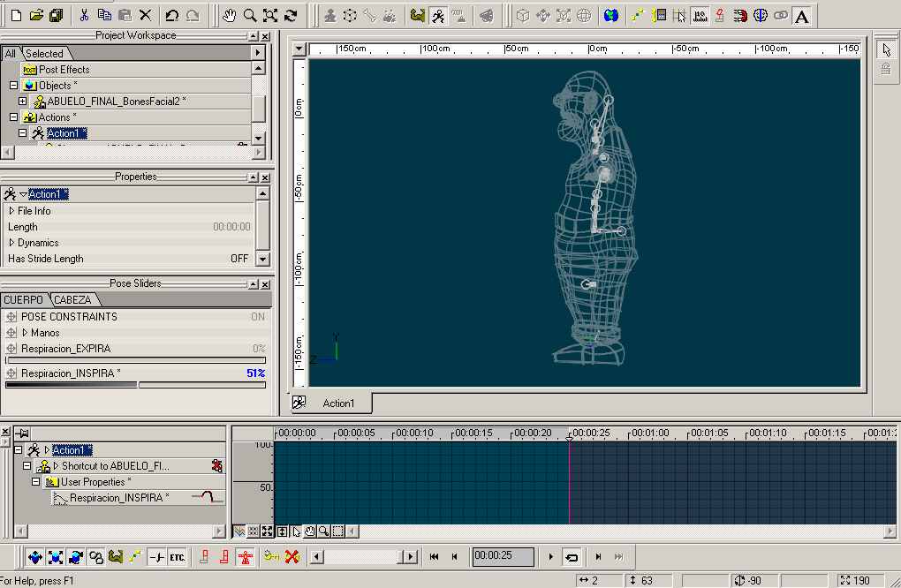Viewport: 901px width, 588px height.
Task: Select the Zoom magnifier tool
Action: 250,15
